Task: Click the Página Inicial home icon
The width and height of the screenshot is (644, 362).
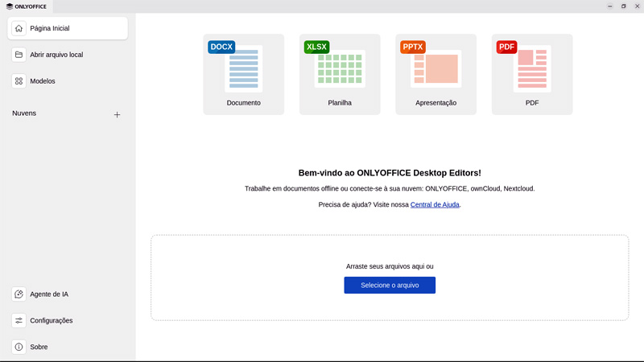Action: pos(19,28)
